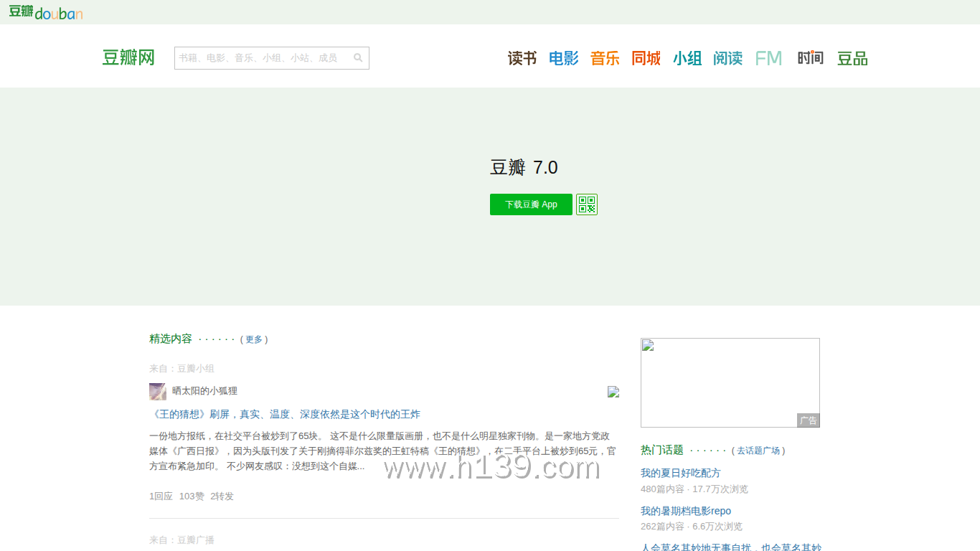Open the 豆瓣网 home logo

point(128,58)
